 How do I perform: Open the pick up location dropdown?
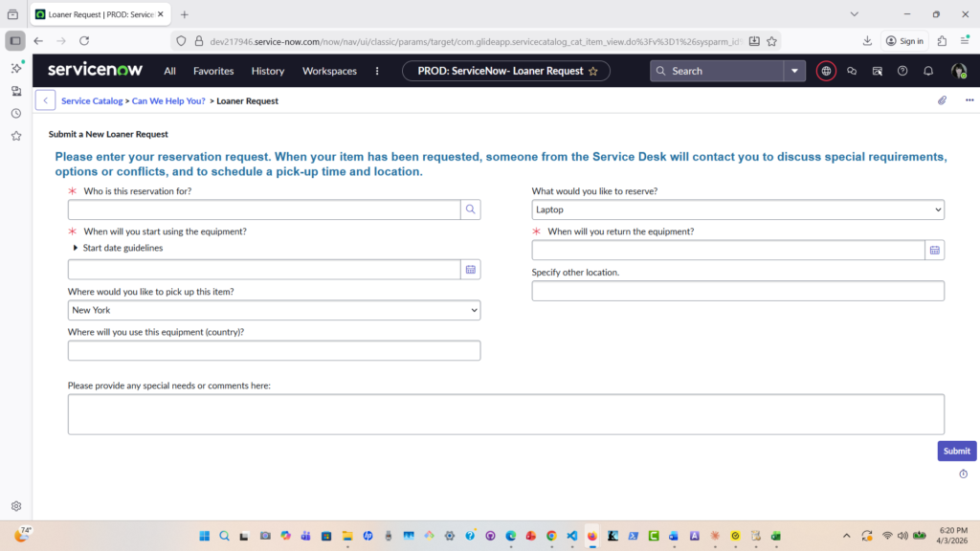274,310
